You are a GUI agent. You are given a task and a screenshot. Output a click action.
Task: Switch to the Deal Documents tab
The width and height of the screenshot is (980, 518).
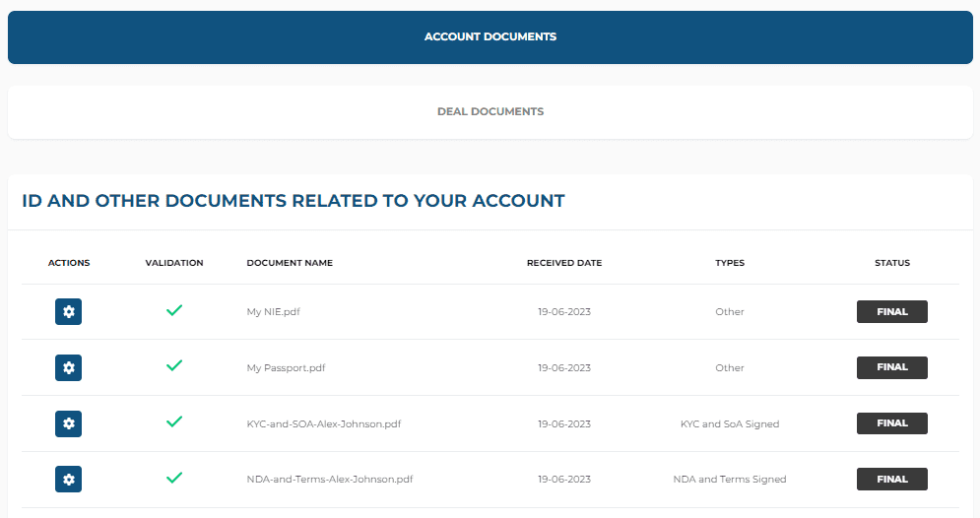coord(490,112)
